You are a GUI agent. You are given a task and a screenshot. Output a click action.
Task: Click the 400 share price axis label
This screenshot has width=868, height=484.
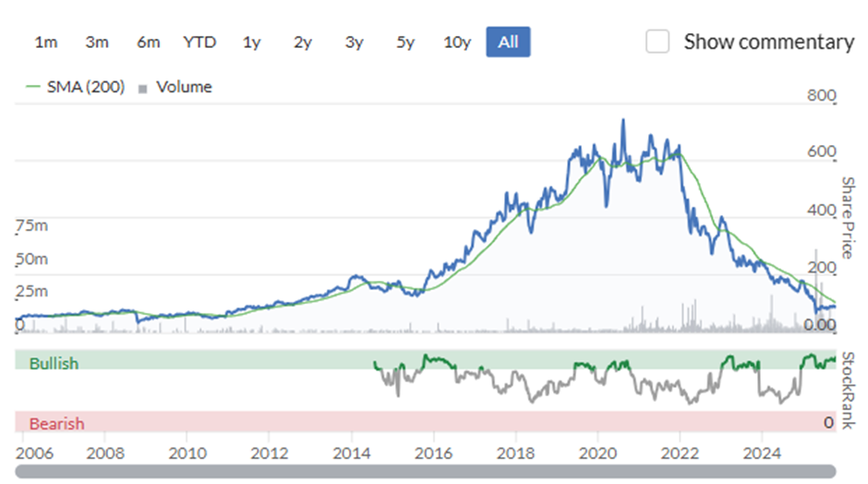[x=822, y=210]
